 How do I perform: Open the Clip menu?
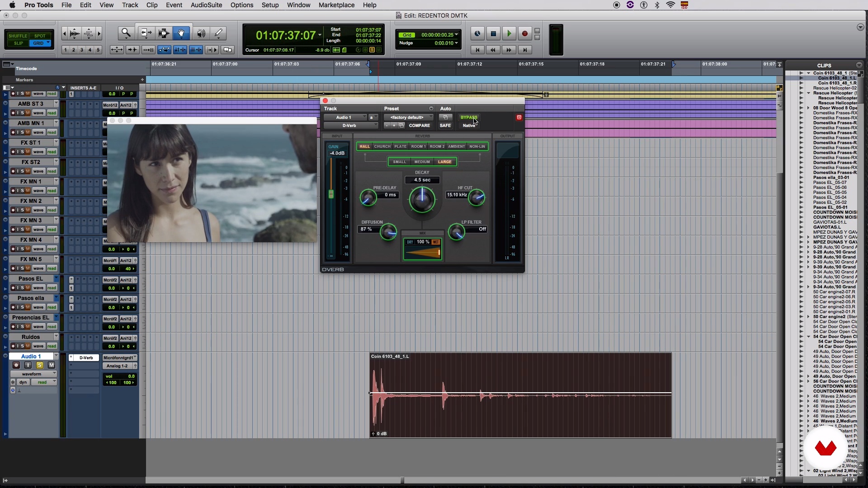pos(152,5)
